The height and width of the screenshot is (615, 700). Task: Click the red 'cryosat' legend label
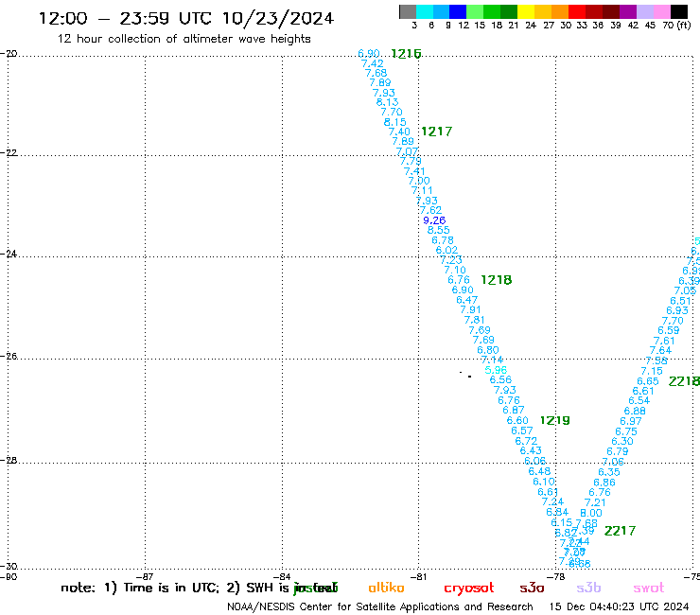[469, 589]
